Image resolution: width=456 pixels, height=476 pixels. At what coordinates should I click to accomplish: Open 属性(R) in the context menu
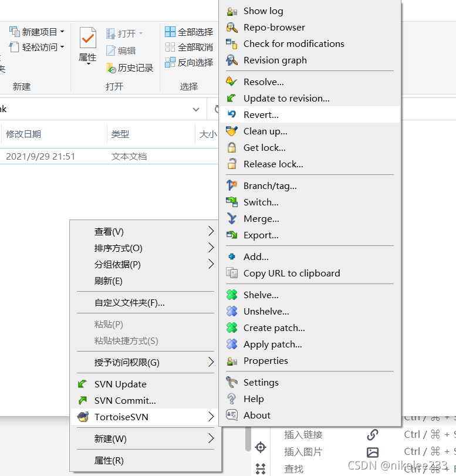[x=109, y=461]
